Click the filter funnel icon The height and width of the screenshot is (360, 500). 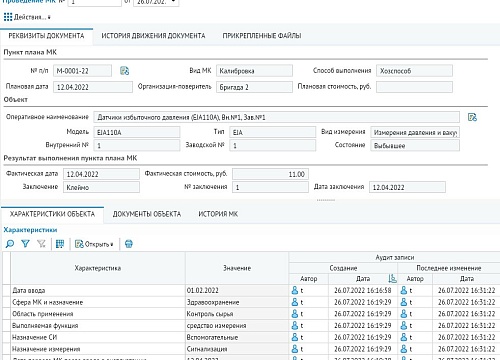point(25,244)
